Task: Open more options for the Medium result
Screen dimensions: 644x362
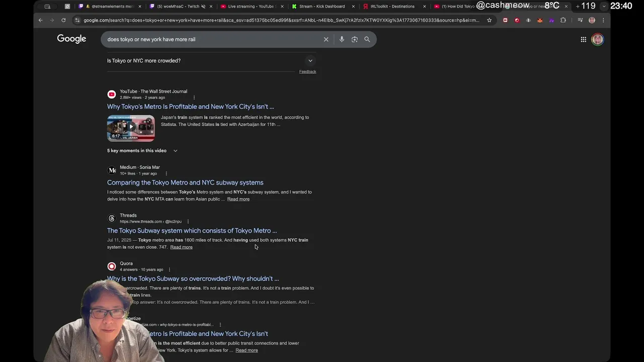Action: pos(166,173)
